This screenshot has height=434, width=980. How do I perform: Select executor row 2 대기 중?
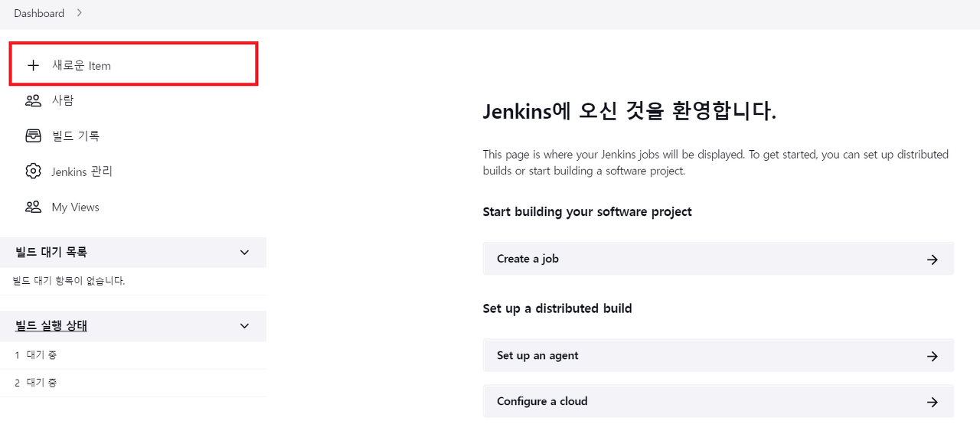[x=133, y=383]
